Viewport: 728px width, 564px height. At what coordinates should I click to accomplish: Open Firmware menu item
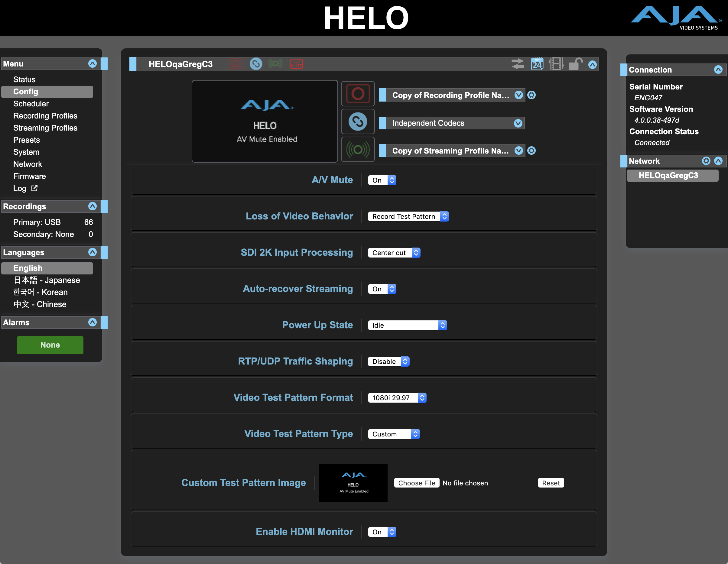(x=30, y=176)
